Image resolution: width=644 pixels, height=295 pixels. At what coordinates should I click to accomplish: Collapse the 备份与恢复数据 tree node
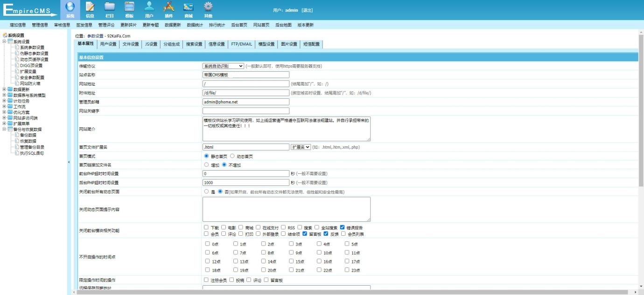tap(4, 129)
